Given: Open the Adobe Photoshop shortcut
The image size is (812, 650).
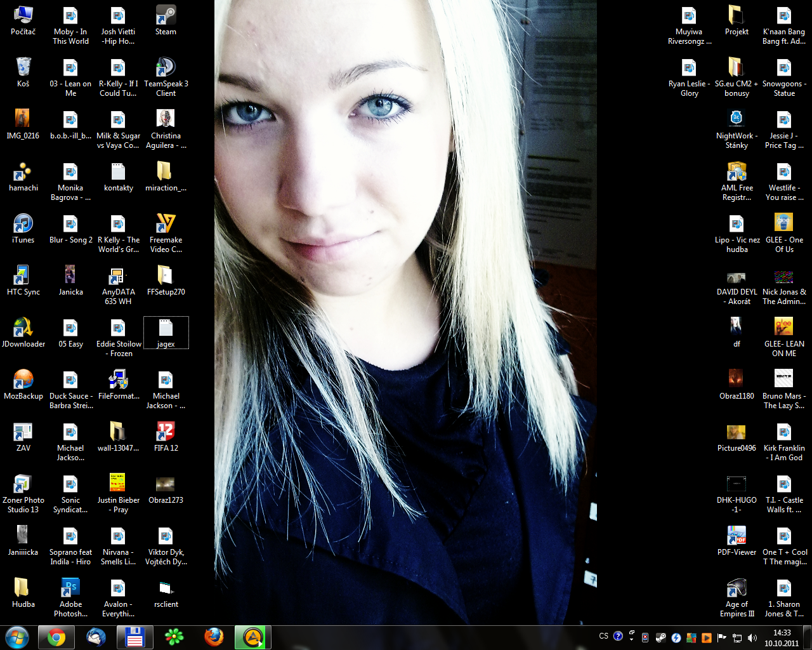Looking at the screenshot, I should [71, 598].
